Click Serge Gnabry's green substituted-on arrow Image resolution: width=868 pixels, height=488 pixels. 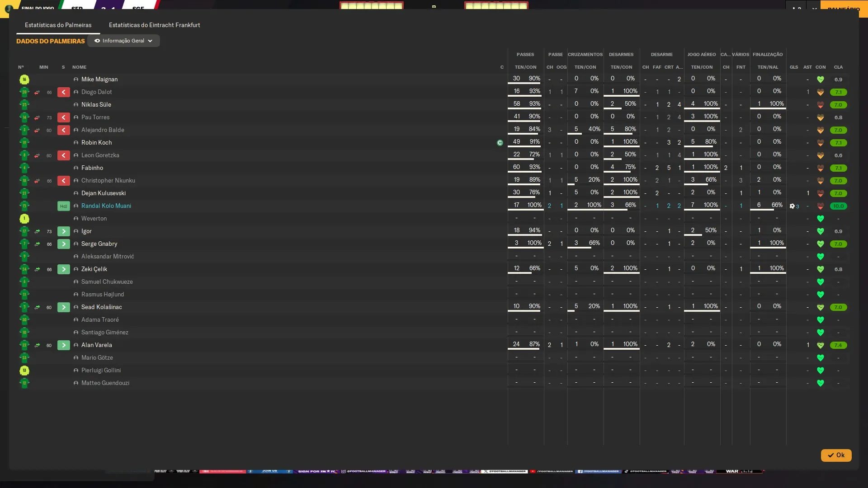pos(63,244)
